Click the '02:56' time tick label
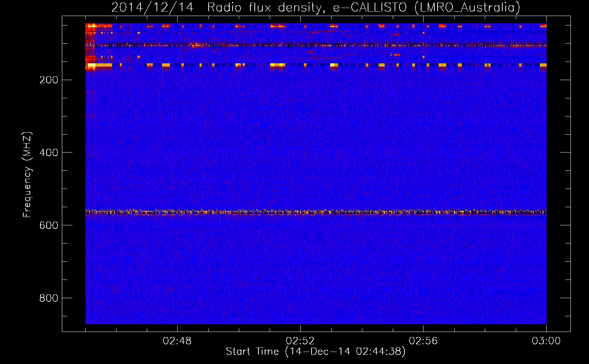 (423, 341)
